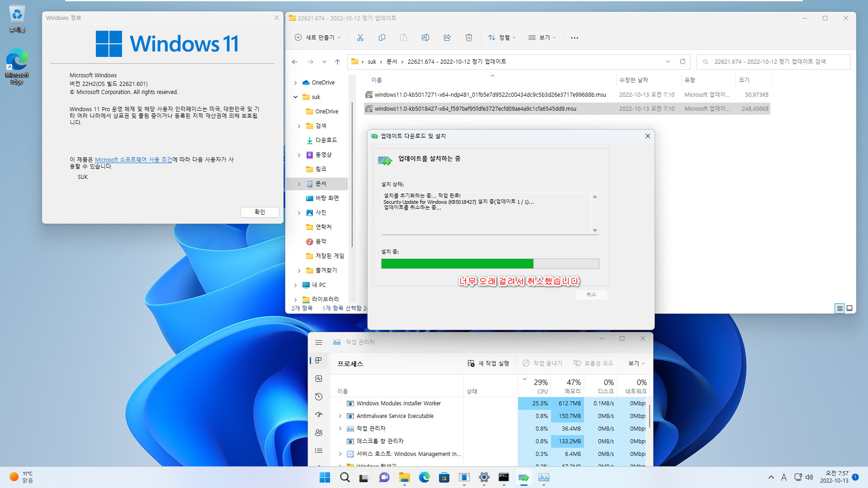Go back in File Explorer
Screen dimensions: 868x488
(x=295, y=62)
